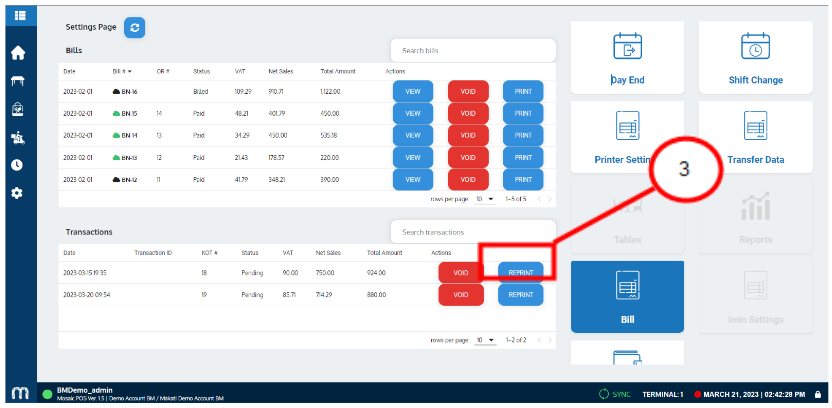Reprint transaction with KOT 18
Image resolution: width=832 pixels, height=408 pixels.
[x=521, y=273]
